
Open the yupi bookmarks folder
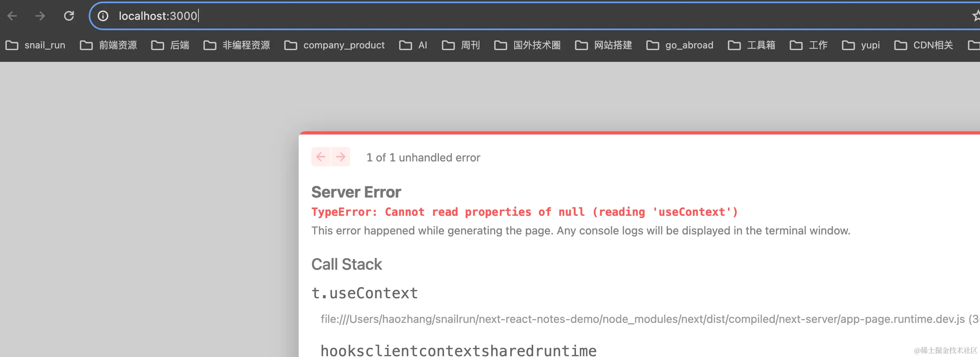tap(861, 45)
